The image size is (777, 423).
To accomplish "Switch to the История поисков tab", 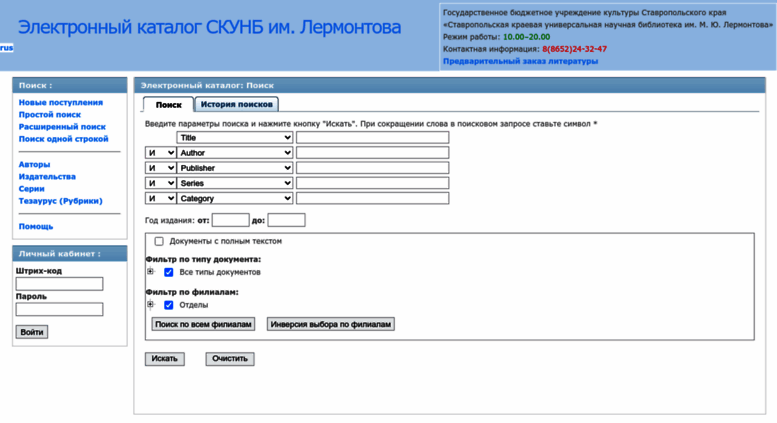I will 236,104.
